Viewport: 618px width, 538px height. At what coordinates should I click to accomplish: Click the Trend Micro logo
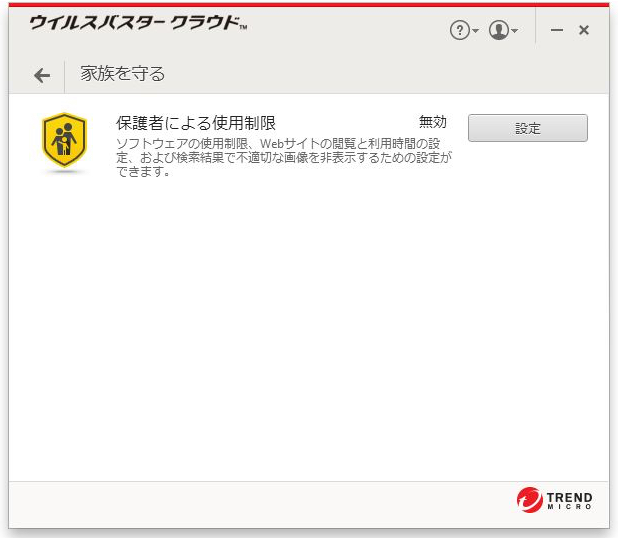555,500
